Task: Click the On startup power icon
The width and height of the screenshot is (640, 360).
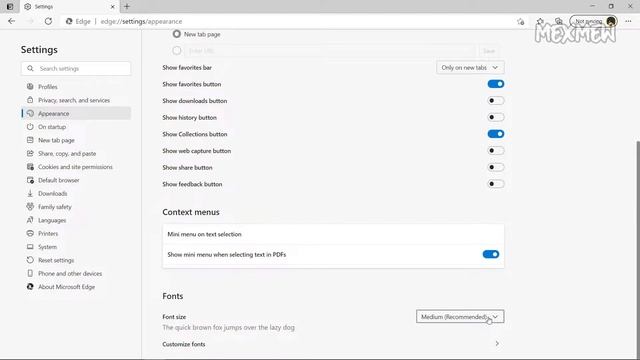Action: coord(30,127)
